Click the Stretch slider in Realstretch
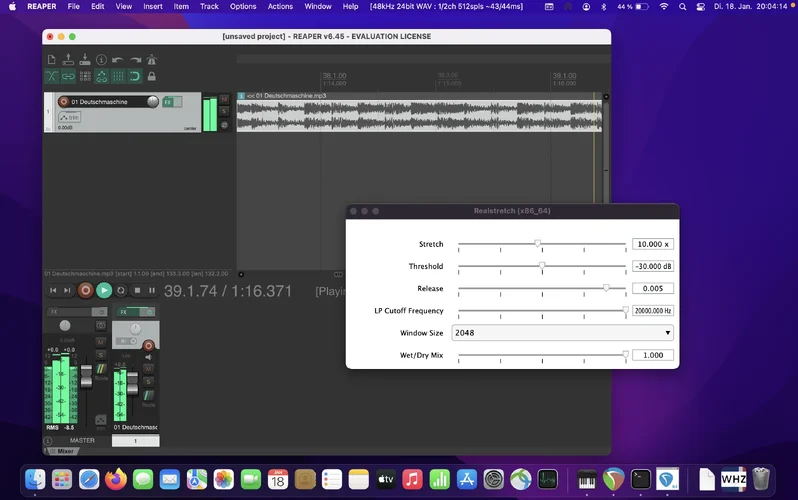798x500 pixels. click(x=538, y=244)
